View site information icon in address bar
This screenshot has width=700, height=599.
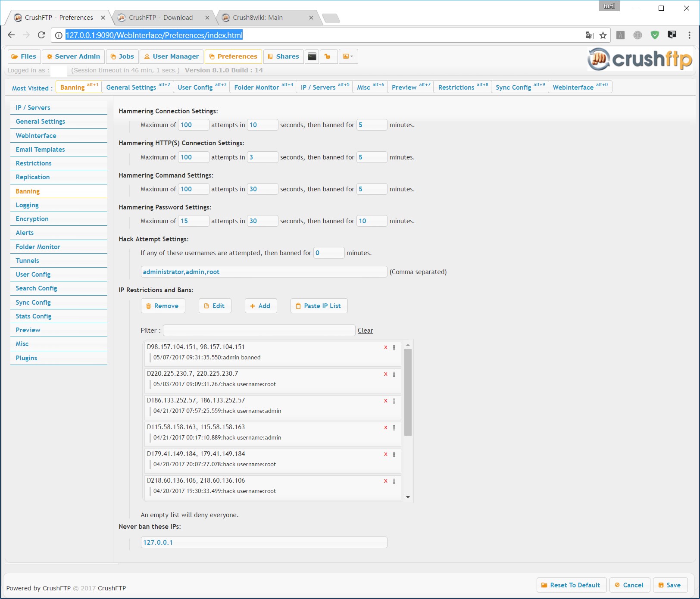click(x=59, y=35)
